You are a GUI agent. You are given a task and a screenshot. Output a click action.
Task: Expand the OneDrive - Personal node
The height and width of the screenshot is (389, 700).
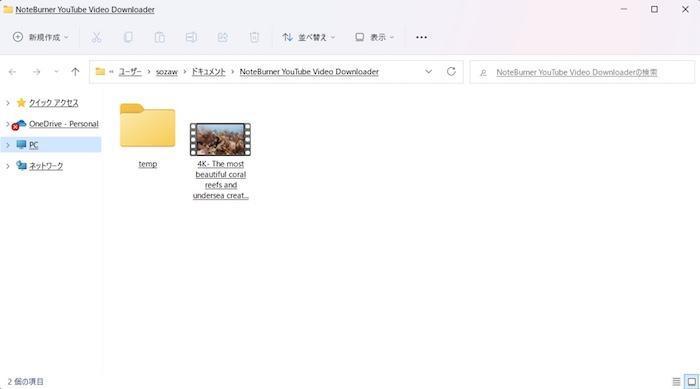tap(8, 124)
